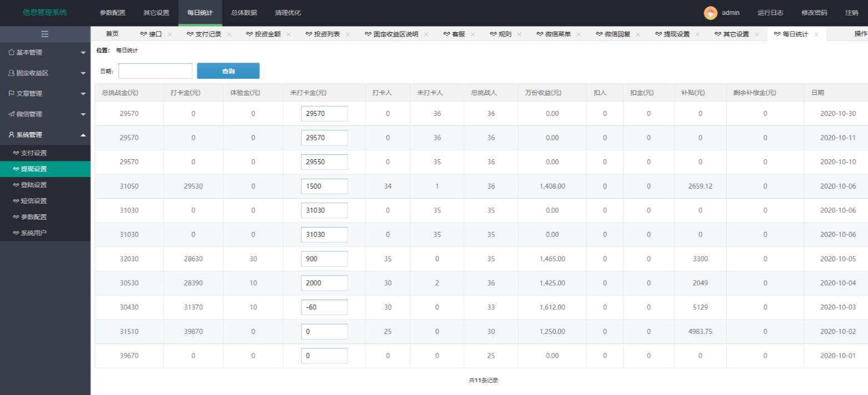Select 总体数据 in the top navigation
The image size is (868, 395).
(x=244, y=13)
